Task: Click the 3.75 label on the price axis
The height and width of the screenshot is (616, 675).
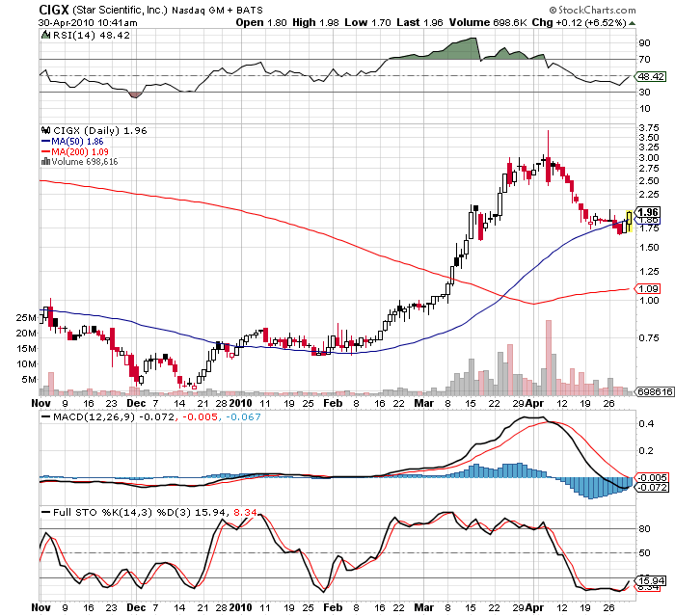Action: tap(649, 128)
